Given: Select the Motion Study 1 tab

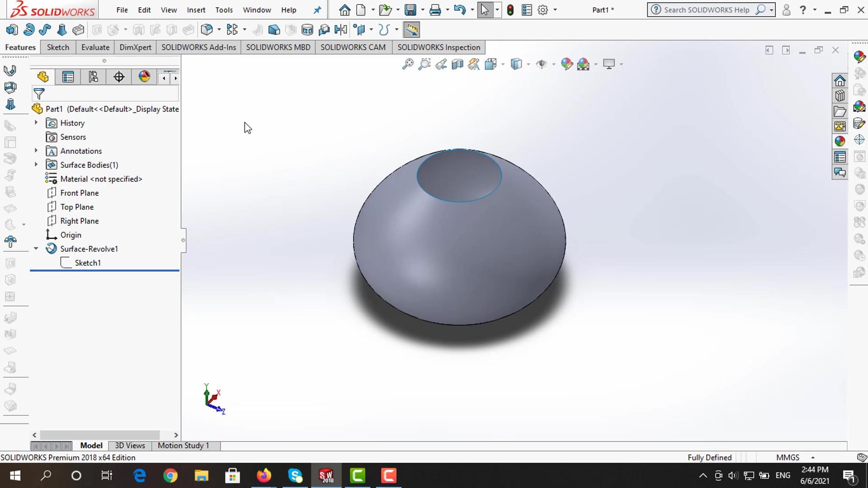Looking at the screenshot, I should [x=183, y=446].
